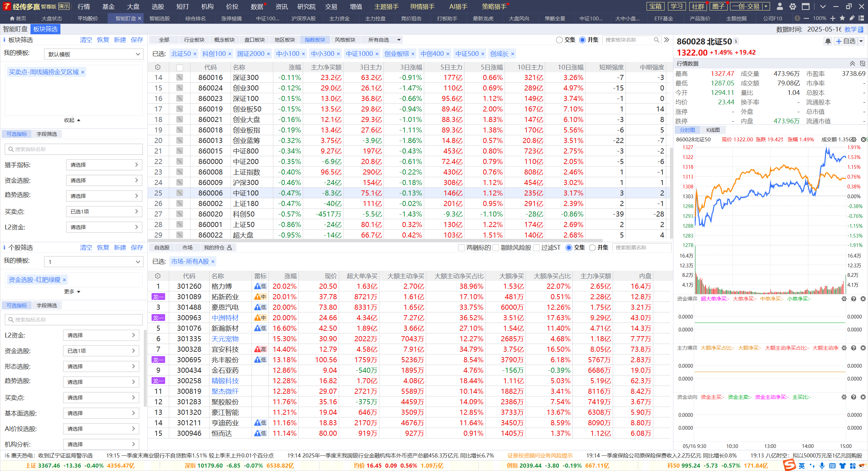This screenshot has height=471, width=868.
Task: Click the search magnifier in board search box
Action: coord(657,40)
